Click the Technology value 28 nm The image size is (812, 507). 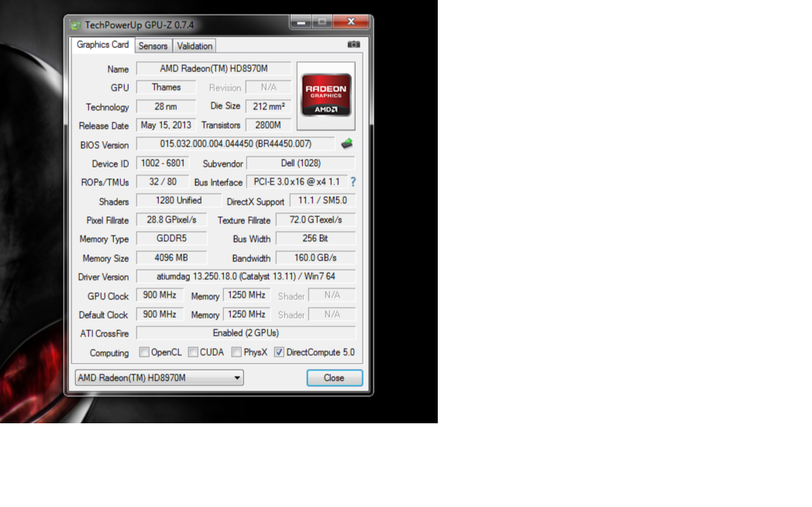(167, 106)
